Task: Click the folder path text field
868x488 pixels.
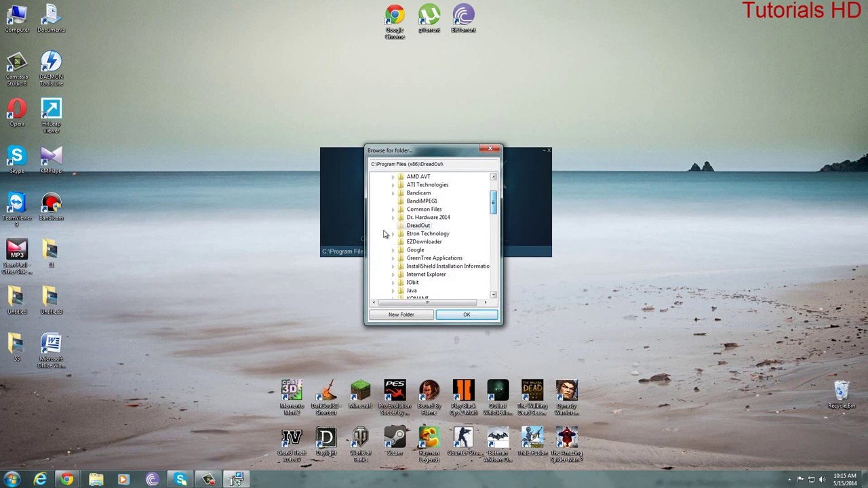Action: 433,164
